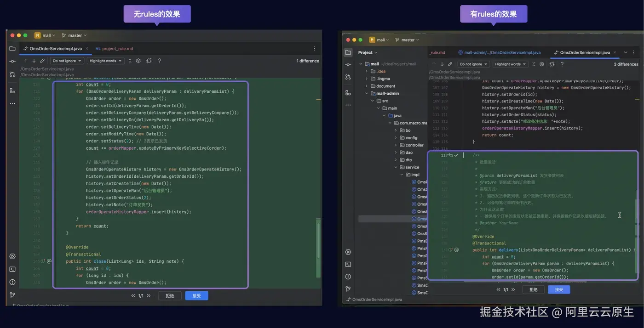The width and height of the screenshot is (644, 328).
Task: Revert change arrow at line 117
Action: (451, 155)
